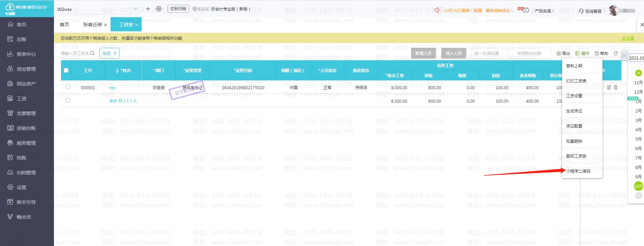Expand the 筛选 filter options
The image size is (644, 246).
(110, 53)
